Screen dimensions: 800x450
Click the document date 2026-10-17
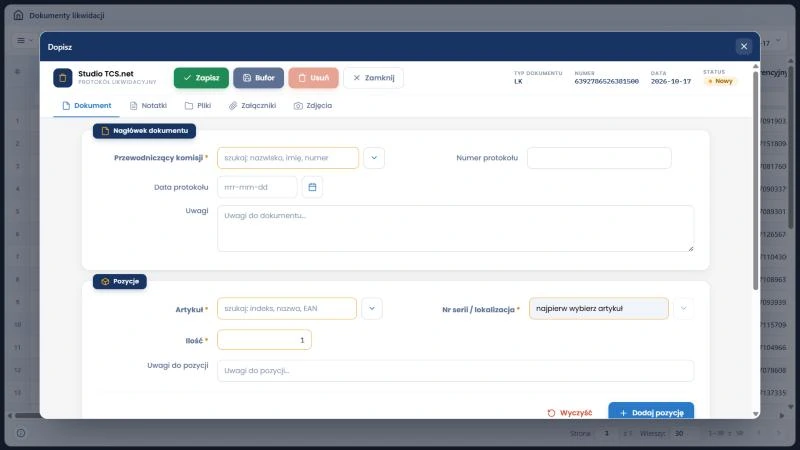pos(671,82)
